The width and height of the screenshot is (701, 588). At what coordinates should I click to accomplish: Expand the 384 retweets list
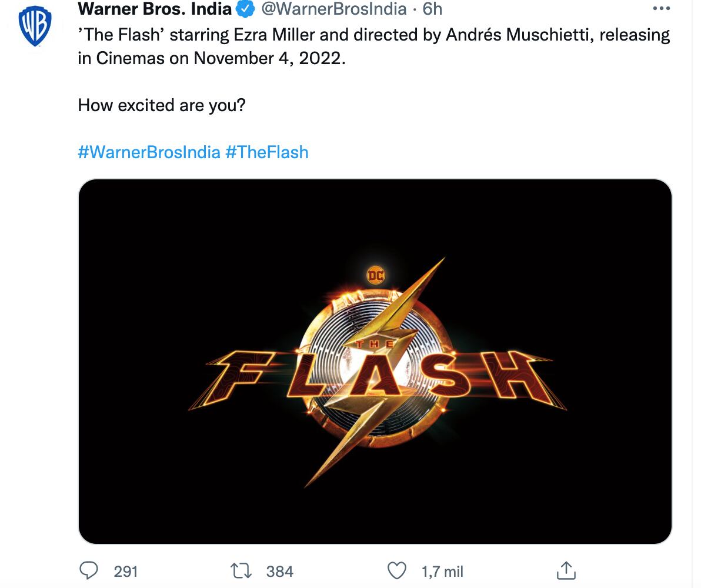(x=279, y=570)
